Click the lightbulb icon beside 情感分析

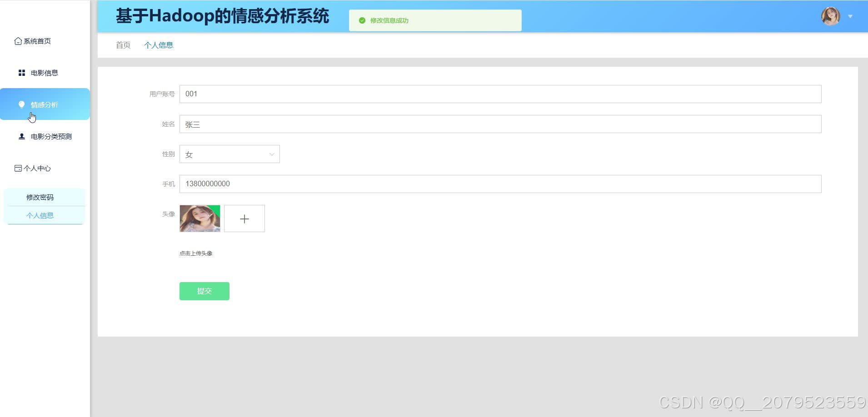(x=21, y=104)
